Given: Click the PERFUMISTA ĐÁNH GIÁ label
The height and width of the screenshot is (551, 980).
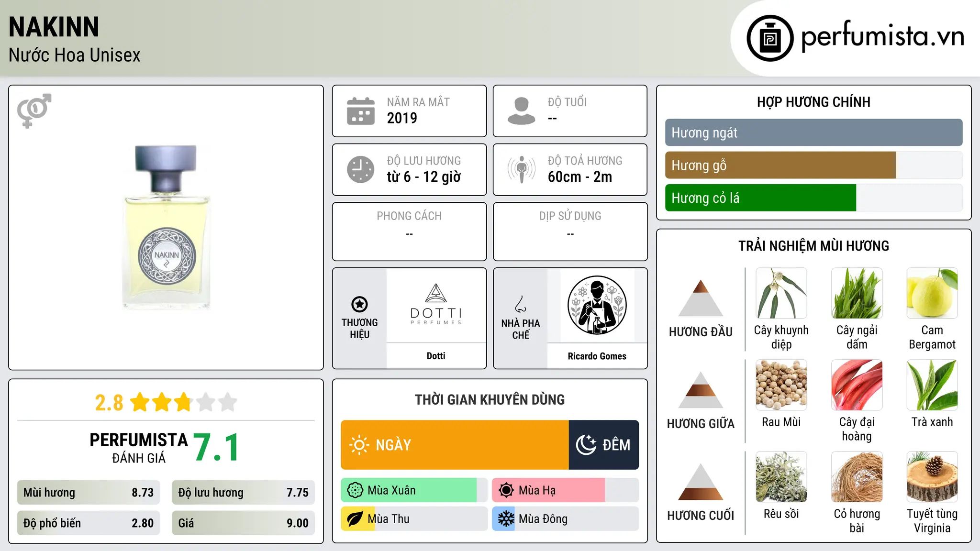Looking at the screenshot, I should pos(139,448).
